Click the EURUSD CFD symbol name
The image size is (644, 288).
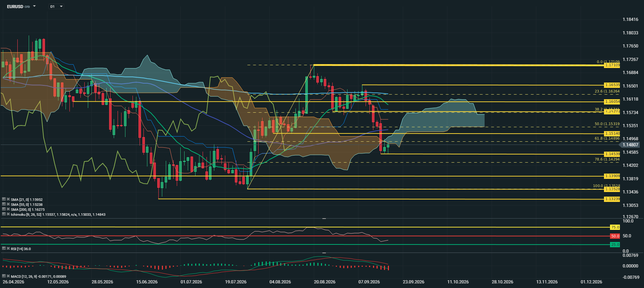coord(18,6)
